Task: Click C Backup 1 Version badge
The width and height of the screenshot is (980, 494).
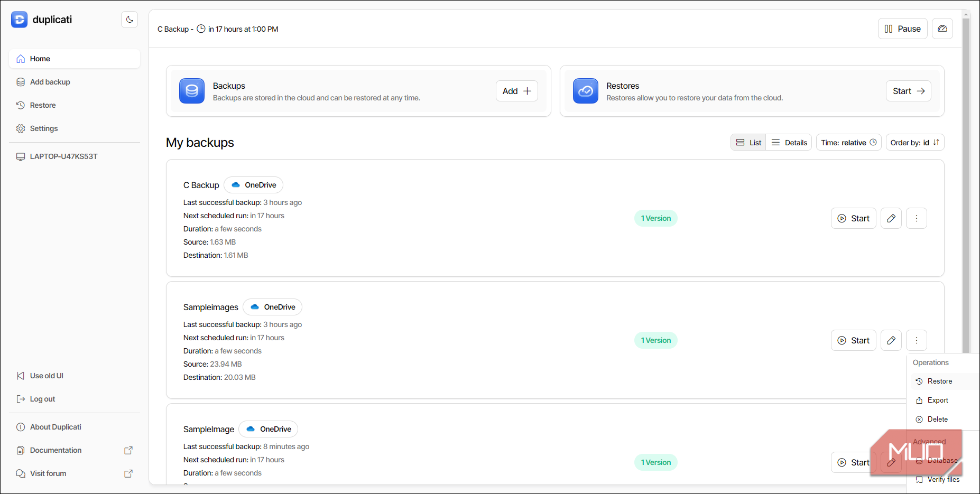Action: tap(656, 218)
